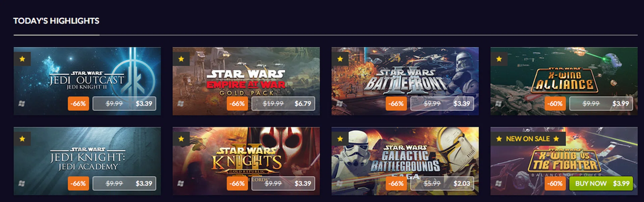The image size is (644, 202).
Task: Click the $2.03 price on Galactic Battlegrounds
Action: 462,183
